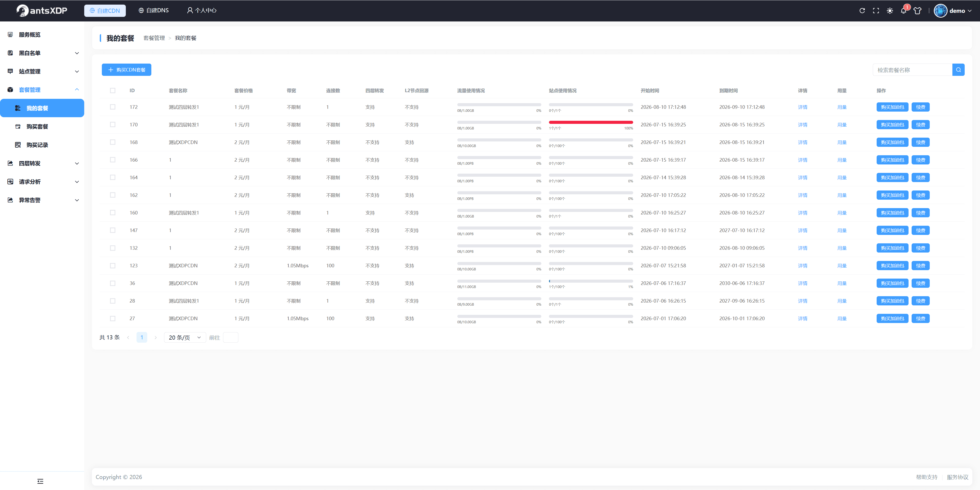Click the search magnifier button

(x=958, y=70)
